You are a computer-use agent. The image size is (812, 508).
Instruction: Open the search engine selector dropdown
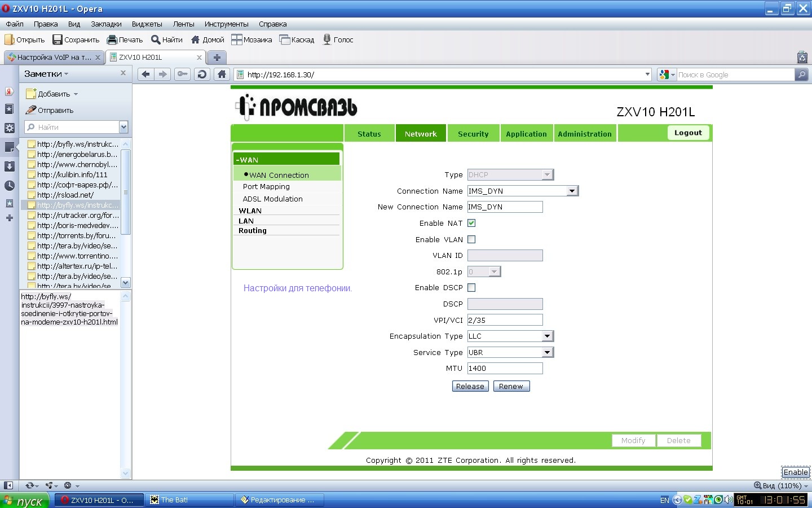[667, 75]
